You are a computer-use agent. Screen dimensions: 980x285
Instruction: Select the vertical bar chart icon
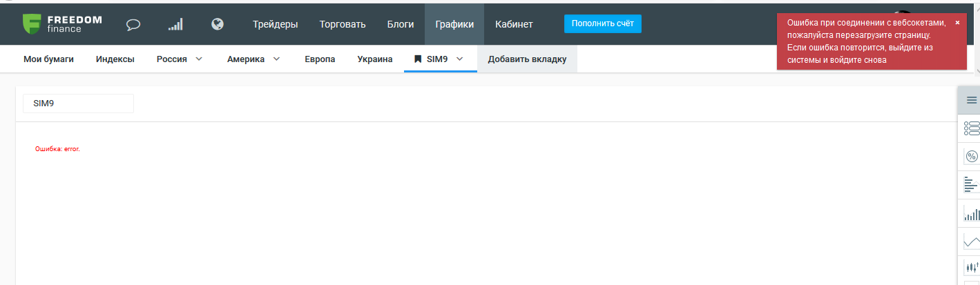(972, 213)
